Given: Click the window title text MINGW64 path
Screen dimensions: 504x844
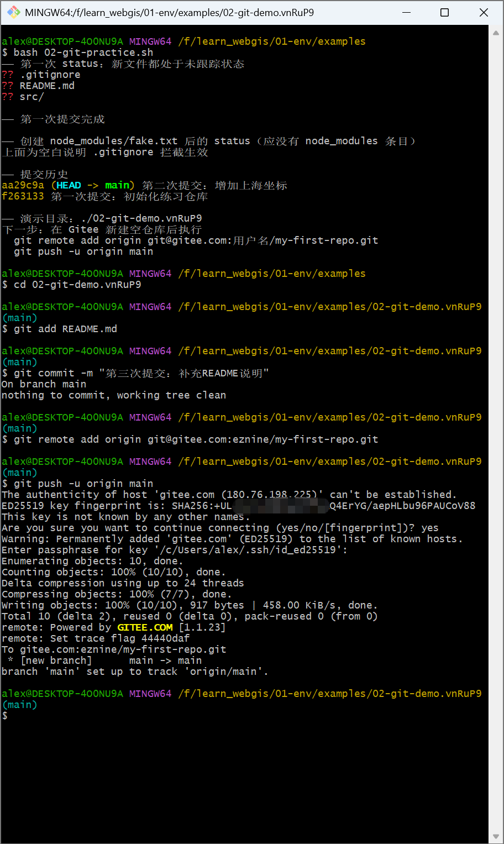Looking at the screenshot, I should [170, 12].
